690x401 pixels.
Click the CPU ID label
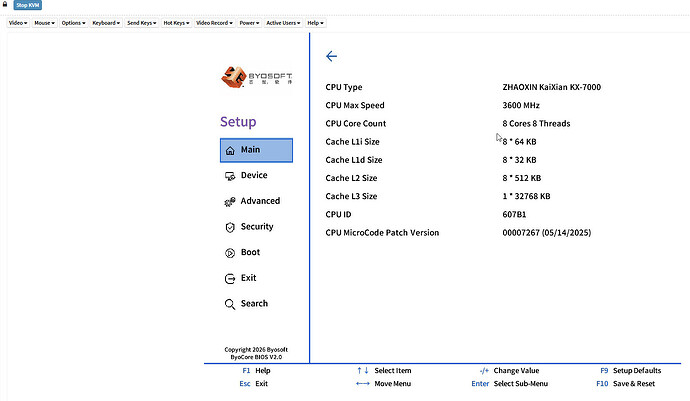pos(338,214)
